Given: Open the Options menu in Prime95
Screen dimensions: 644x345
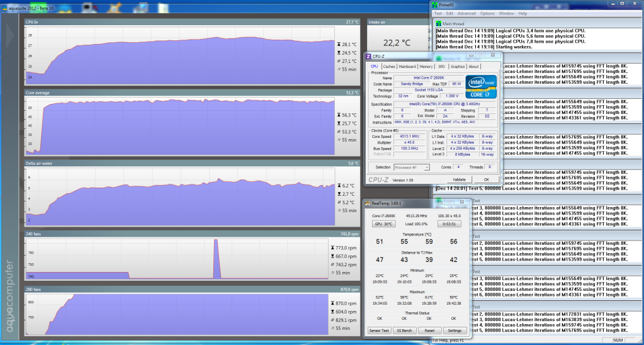Looking at the screenshot, I should point(487,14).
